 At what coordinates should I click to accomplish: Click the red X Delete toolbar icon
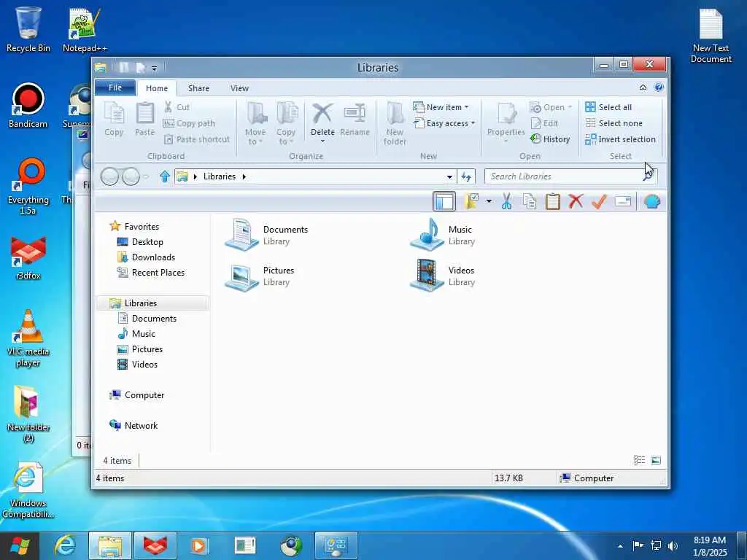click(576, 201)
